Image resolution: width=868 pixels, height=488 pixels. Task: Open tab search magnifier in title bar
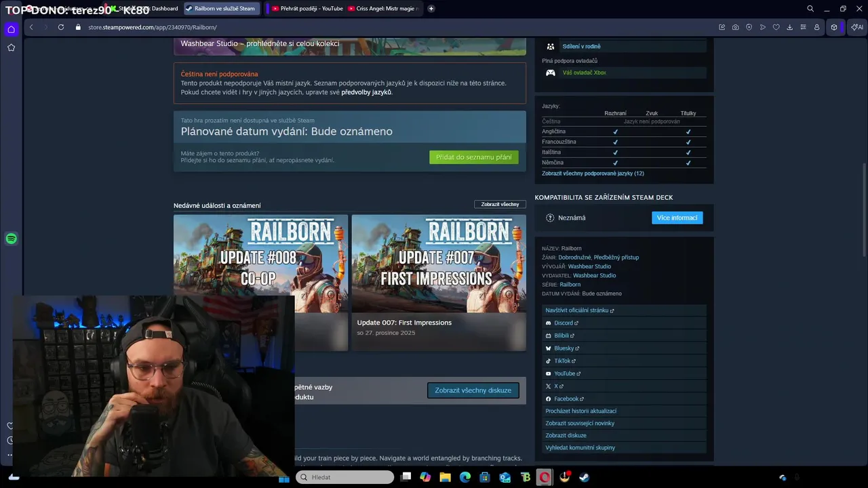tap(810, 9)
